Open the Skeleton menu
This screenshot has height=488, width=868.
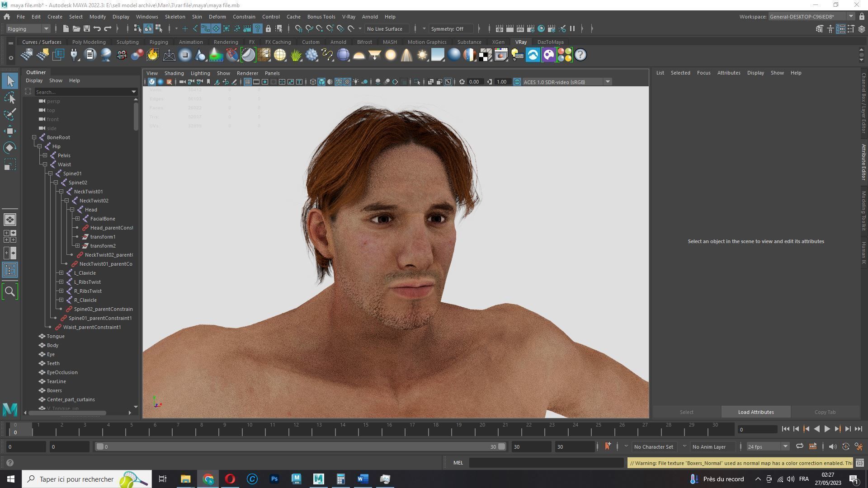point(175,17)
